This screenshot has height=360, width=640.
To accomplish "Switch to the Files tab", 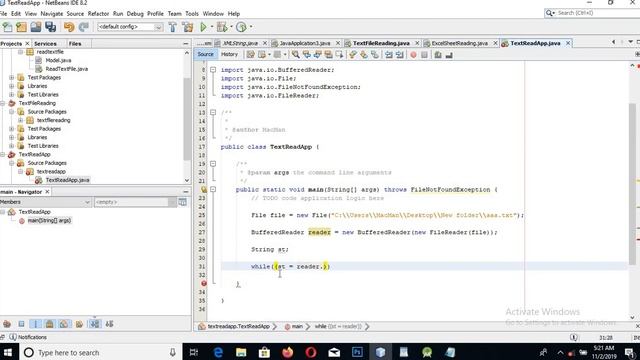I will pyautogui.click(x=75, y=43).
